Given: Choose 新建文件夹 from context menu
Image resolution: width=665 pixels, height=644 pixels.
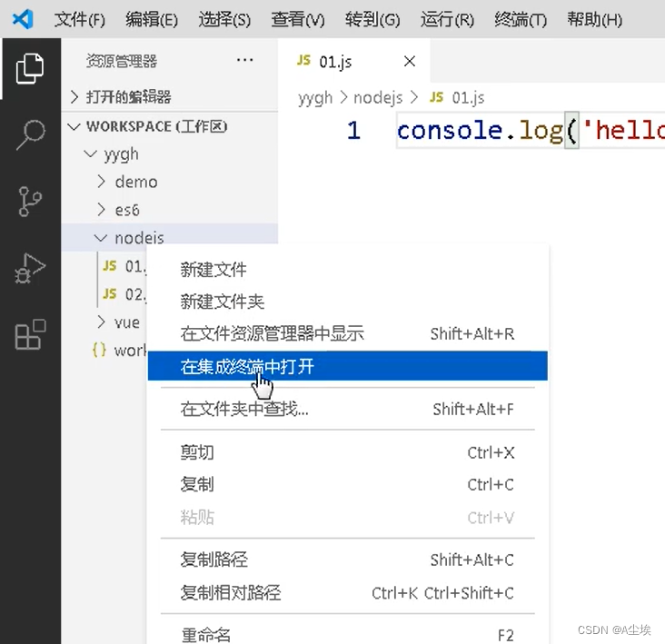Looking at the screenshot, I should [x=348, y=302].
